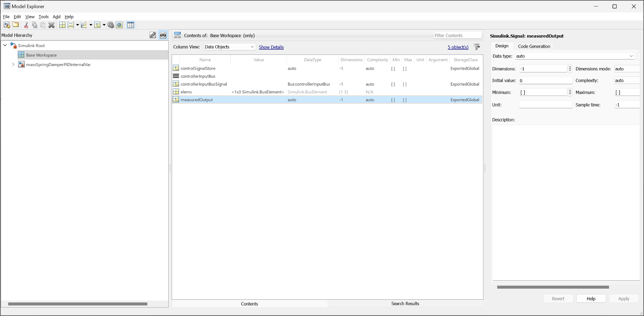This screenshot has height=316, width=644.
Task: Toggle the masked-subsystems visibility icon
Action: click(163, 35)
